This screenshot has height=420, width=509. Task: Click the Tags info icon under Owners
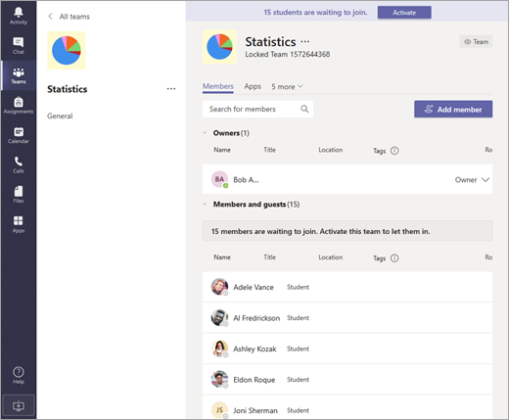(x=394, y=151)
